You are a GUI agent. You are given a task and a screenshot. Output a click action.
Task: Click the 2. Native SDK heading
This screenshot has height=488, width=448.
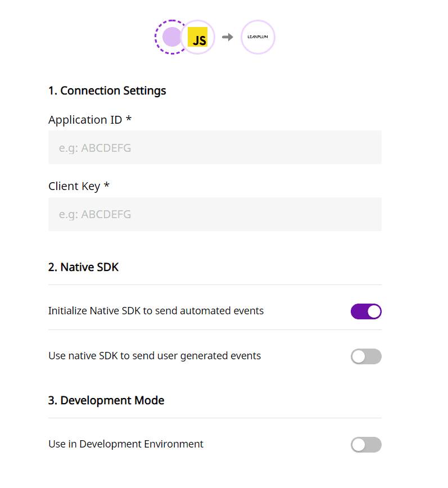(x=83, y=267)
